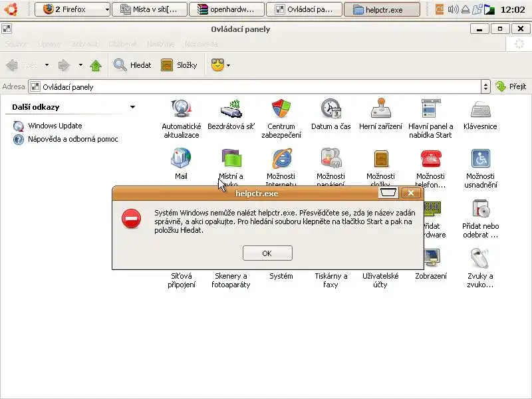This screenshot has height=399, width=532.
Task: Open Uživatelské účty item
Action: click(380, 280)
